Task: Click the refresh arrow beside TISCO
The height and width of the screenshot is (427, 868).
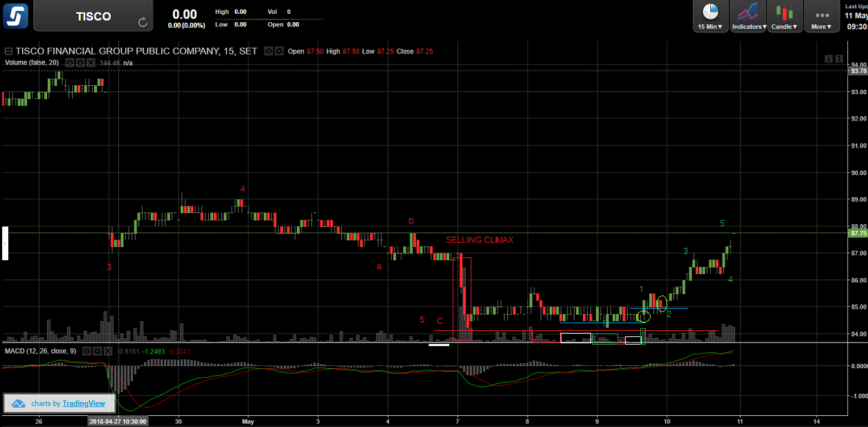Action: (143, 22)
